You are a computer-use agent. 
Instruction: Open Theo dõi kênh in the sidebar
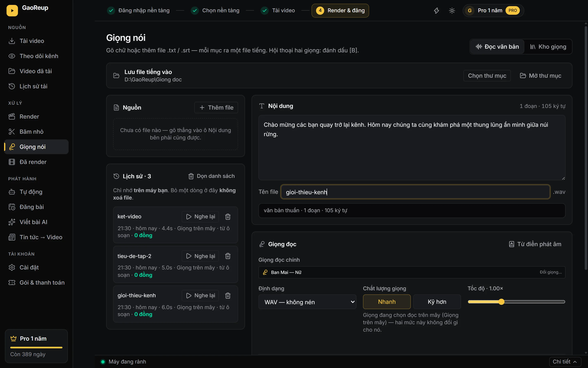37,56
